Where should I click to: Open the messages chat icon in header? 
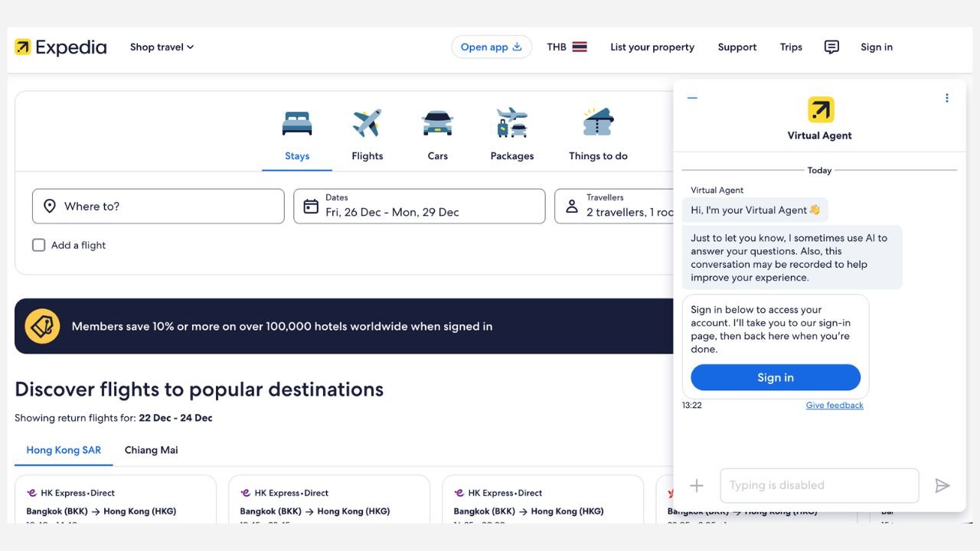tap(831, 47)
